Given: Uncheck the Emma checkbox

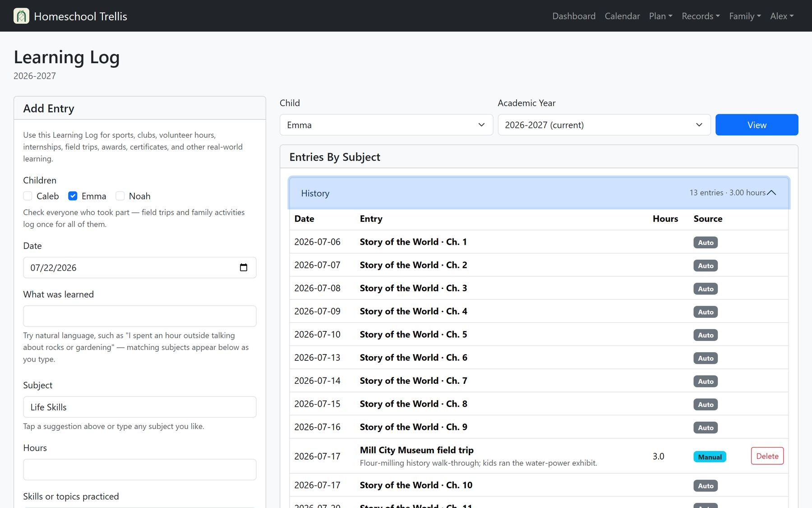Looking at the screenshot, I should click(x=73, y=196).
